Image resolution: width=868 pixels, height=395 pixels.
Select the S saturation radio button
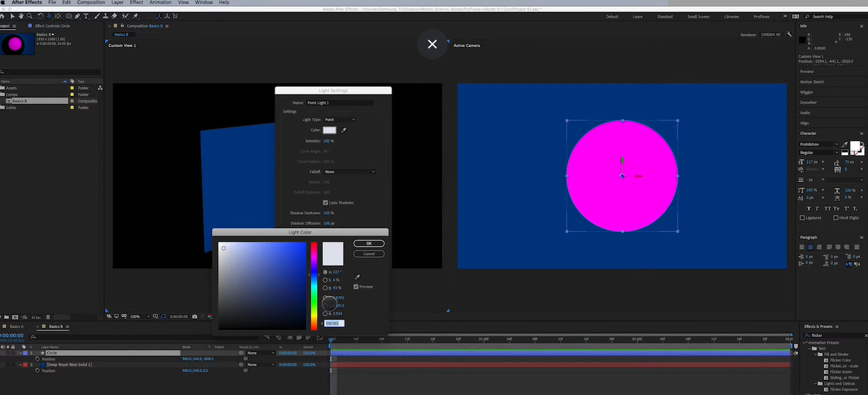pos(325,280)
